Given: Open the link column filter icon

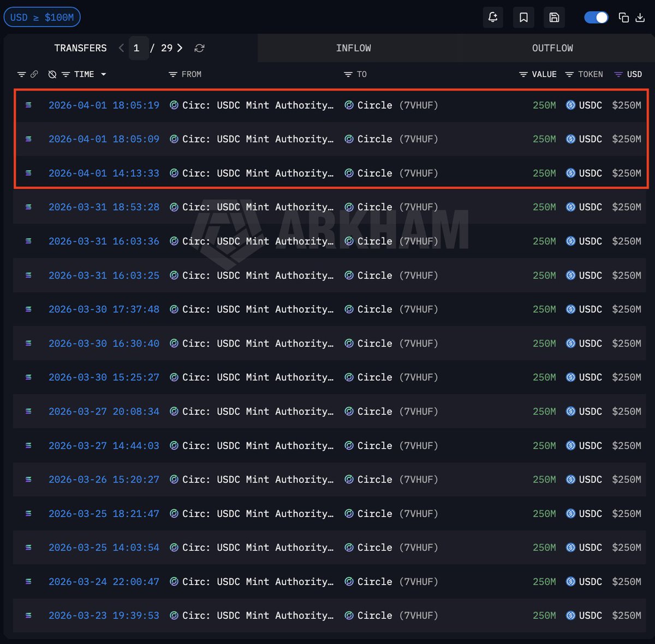Looking at the screenshot, I should click(22, 74).
